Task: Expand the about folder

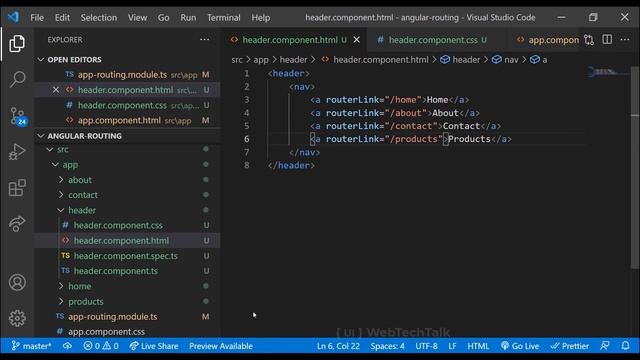Action: [x=80, y=180]
